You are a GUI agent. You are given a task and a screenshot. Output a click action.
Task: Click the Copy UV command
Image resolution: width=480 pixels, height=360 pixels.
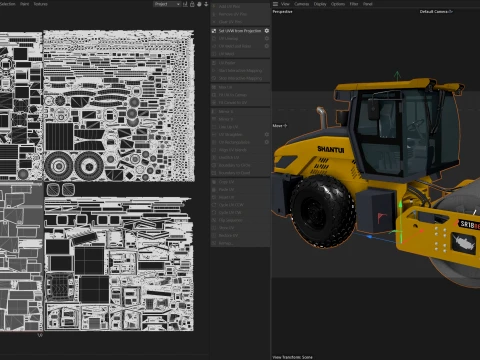[226, 182]
